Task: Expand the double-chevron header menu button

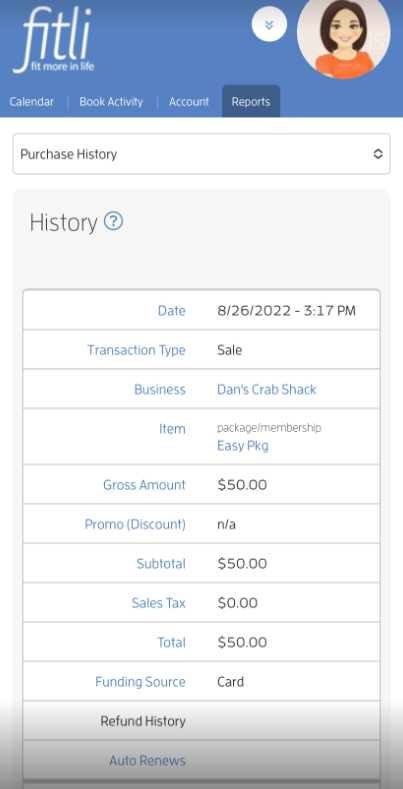Action: pos(269,24)
